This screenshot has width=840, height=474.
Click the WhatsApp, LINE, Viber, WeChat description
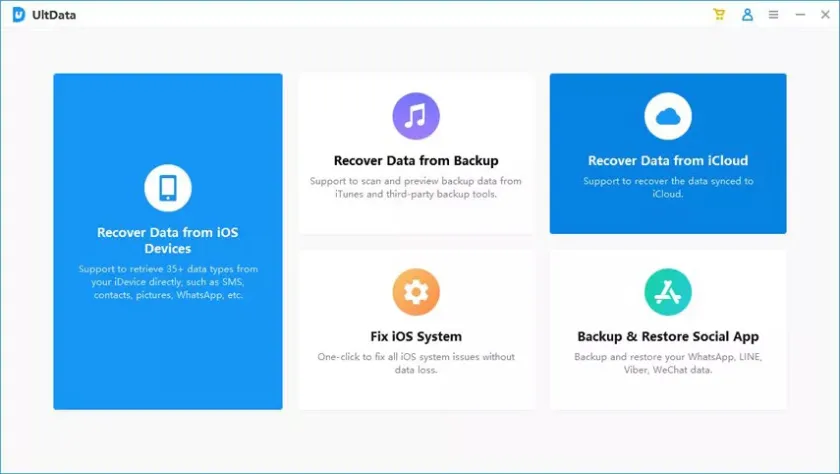coord(668,363)
